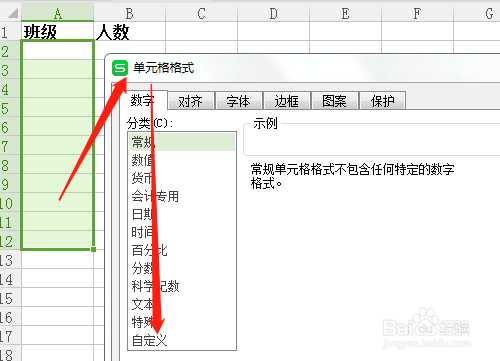
Task: Select row 12 header
Action: [x=11, y=241]
